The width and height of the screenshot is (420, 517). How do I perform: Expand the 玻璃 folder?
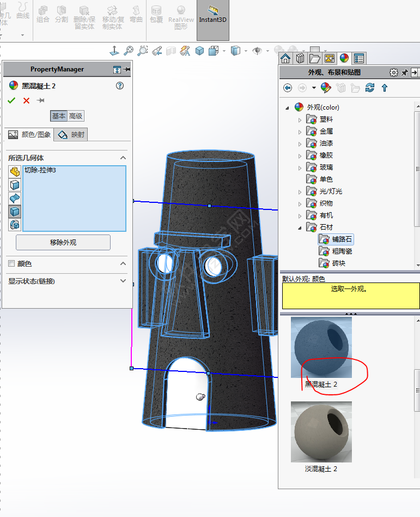(300, 168)
